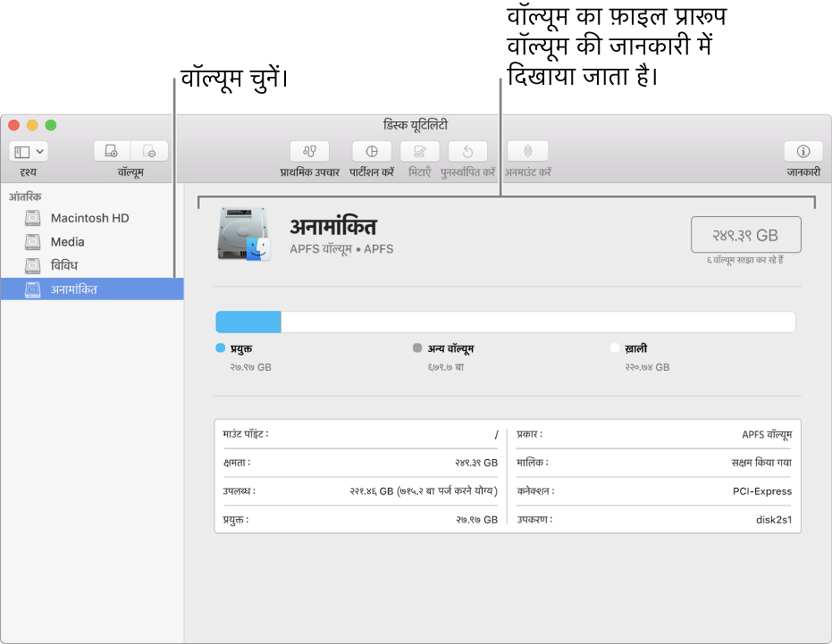Click the अनामांकित volume title heading

(333, 227)
